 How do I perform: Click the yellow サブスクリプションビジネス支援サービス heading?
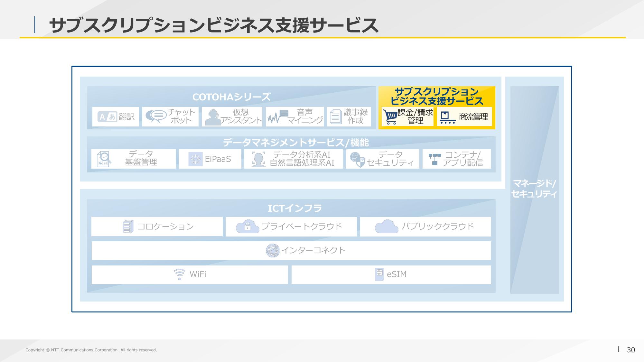pyautogui.click(x=437, y=96)
